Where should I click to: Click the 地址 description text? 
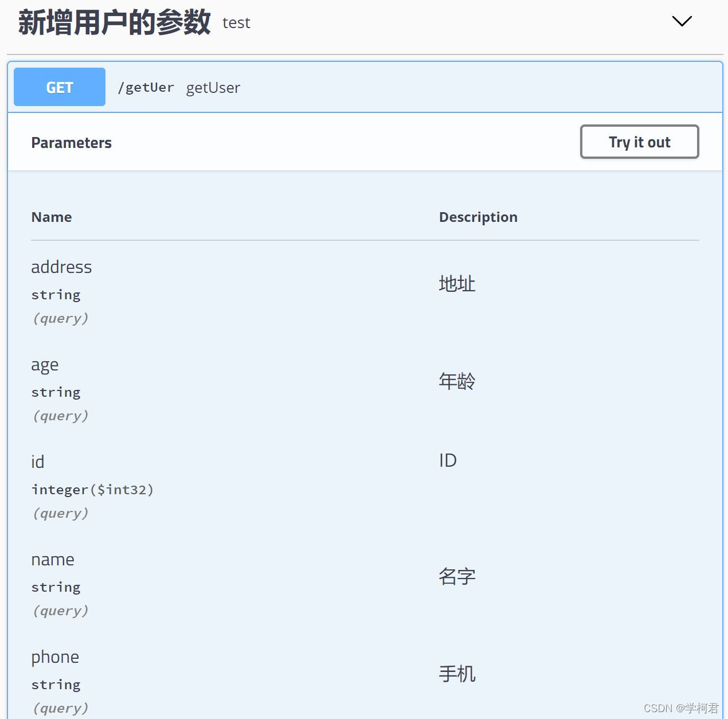click(x=457, y=284)
